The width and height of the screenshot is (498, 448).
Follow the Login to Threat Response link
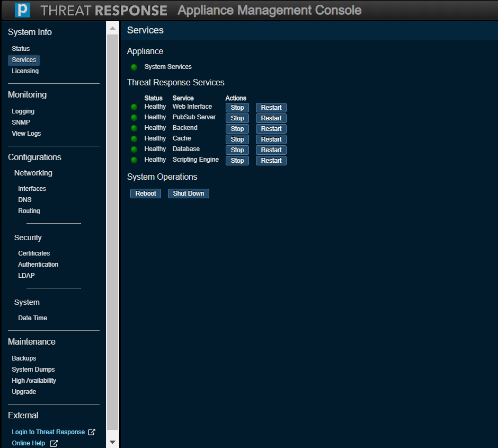[x=48, y=432]
